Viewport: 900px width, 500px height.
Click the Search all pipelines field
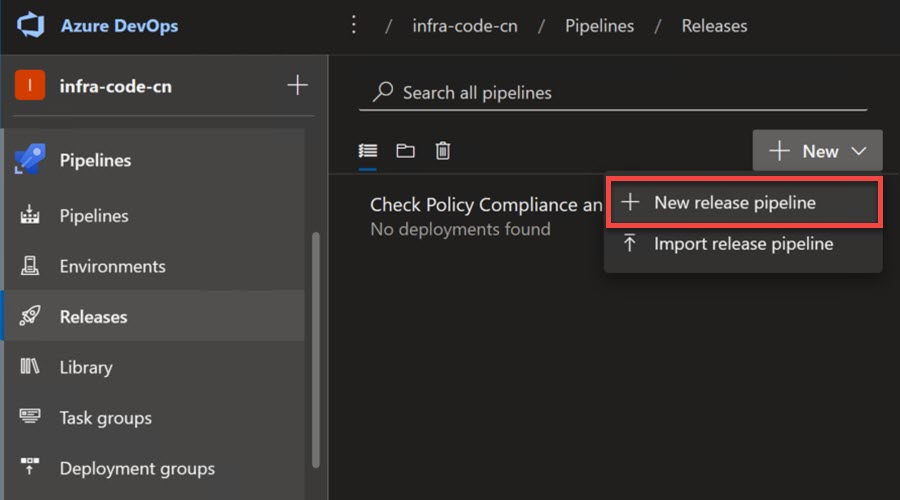coord(612,93)
